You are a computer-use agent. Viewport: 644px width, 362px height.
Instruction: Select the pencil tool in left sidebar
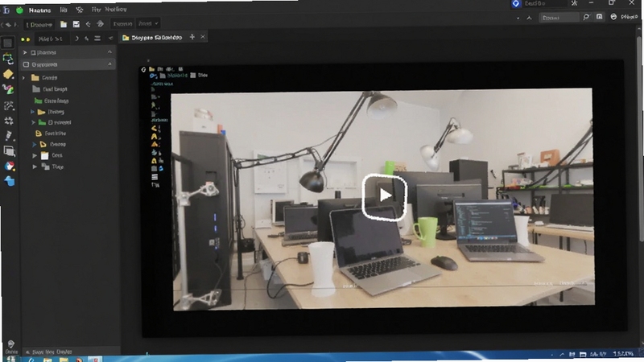tap(9, 135)
